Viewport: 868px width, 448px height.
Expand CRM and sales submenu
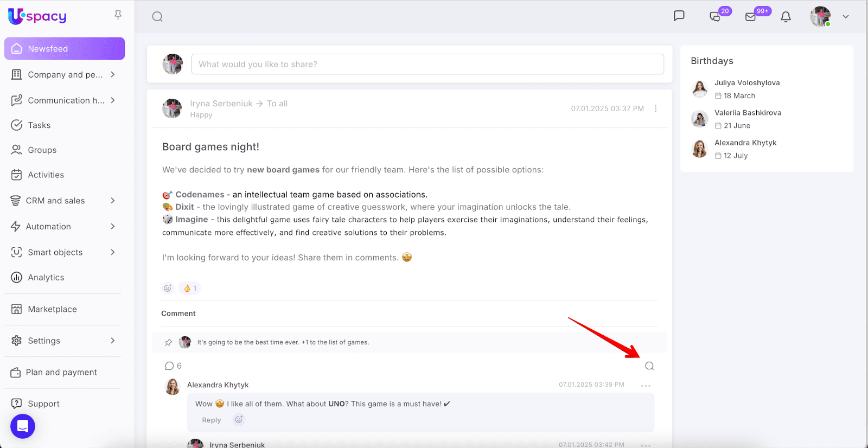point(113,201)
